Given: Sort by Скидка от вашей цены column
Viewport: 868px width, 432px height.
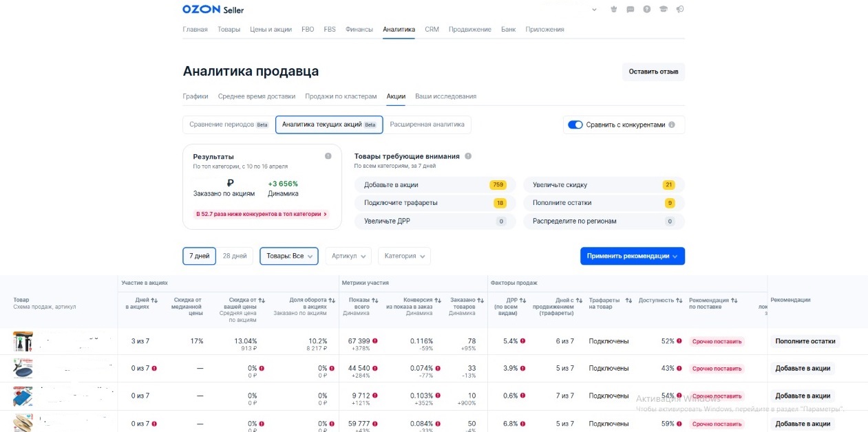Looking at the screenshot, I should (x=262, y=301).
